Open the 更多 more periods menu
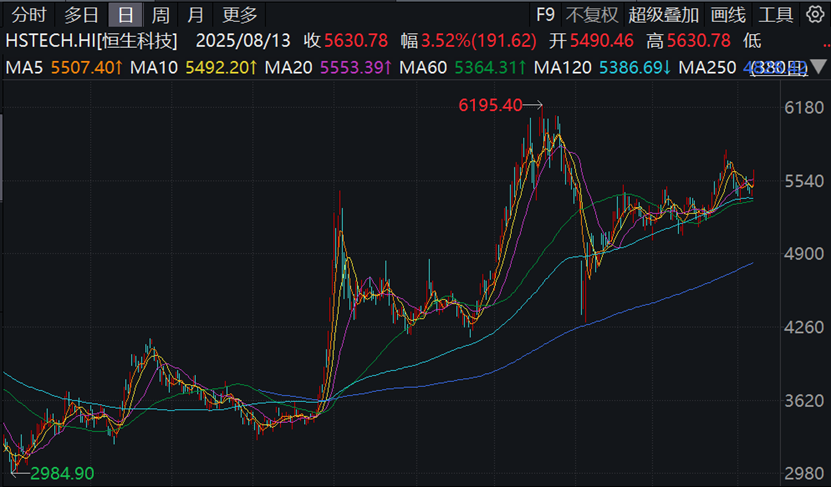This screenshot has height=487, width=831. click(240, 14)
